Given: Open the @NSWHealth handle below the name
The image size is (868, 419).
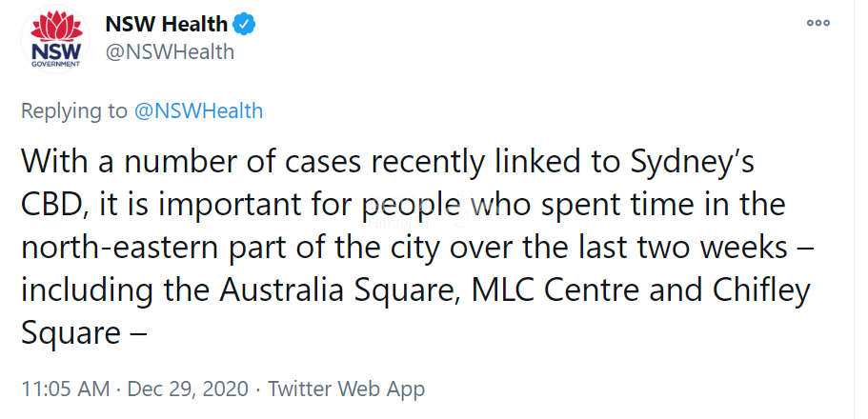Looking at the screenshot, I should [x=170, y=52].
